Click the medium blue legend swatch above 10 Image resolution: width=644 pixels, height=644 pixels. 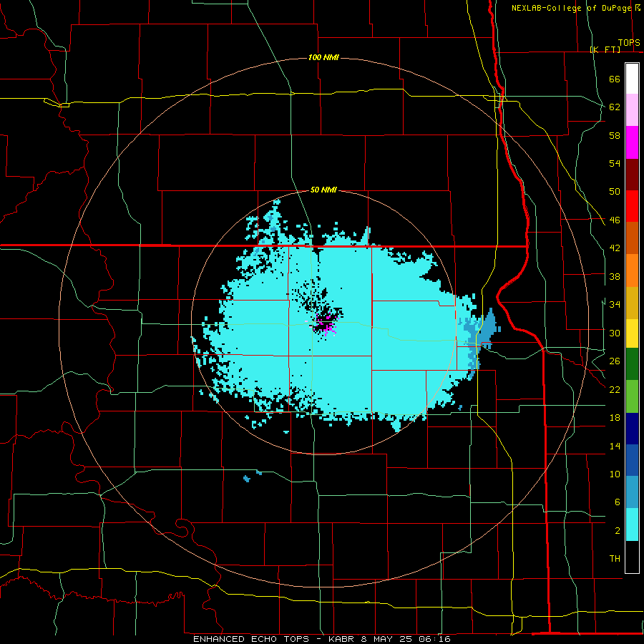[x=632, y=460]
